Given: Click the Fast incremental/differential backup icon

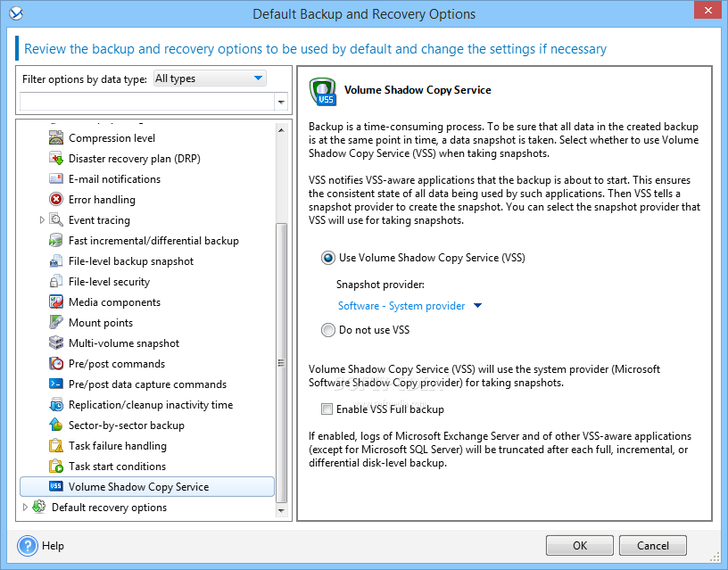Looking at the screenshot, I should point(56,241).
